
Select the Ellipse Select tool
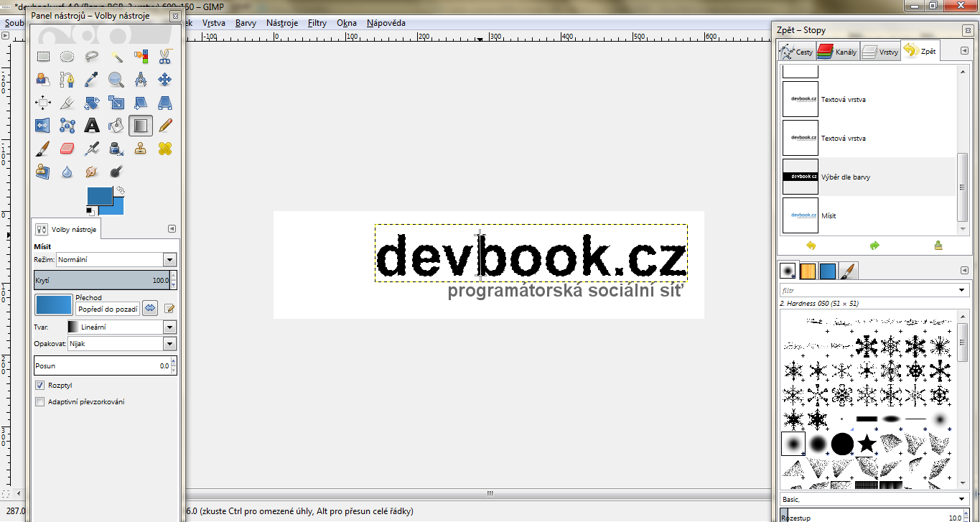pos(67,56)
